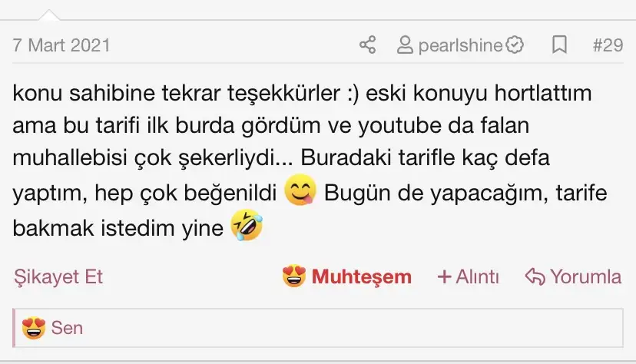Image resolution: width=636 pixels, height=364 pixels.
Task: Click the post date 7 Mart 2021
Action: [61, 45]
